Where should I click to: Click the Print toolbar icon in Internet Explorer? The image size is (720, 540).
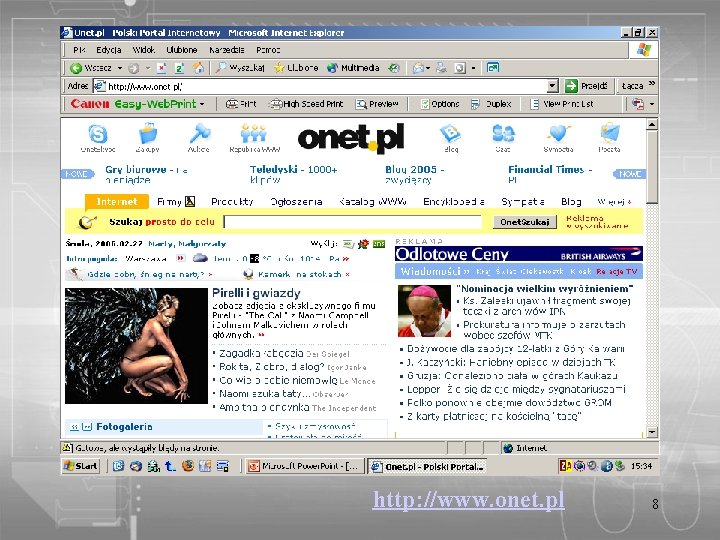coord(441,68)
